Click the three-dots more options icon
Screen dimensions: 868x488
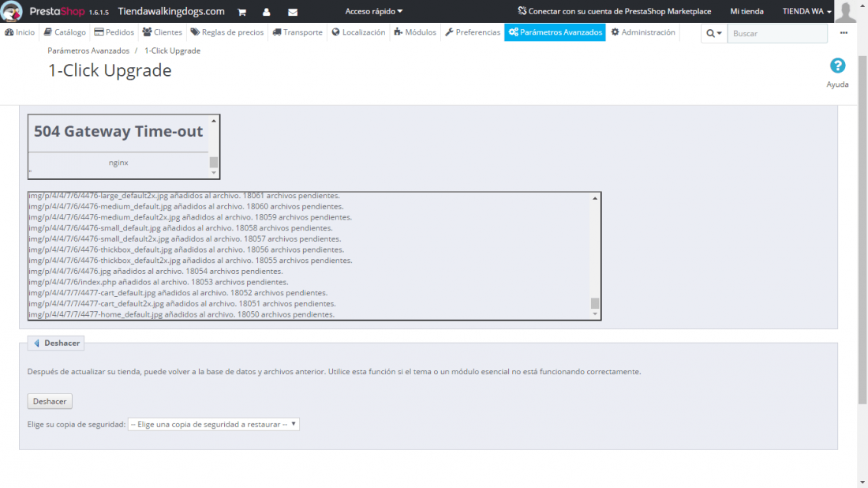point(844,32)
